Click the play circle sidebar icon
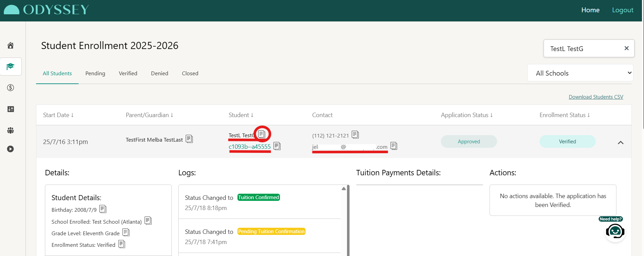 (11, 149)
